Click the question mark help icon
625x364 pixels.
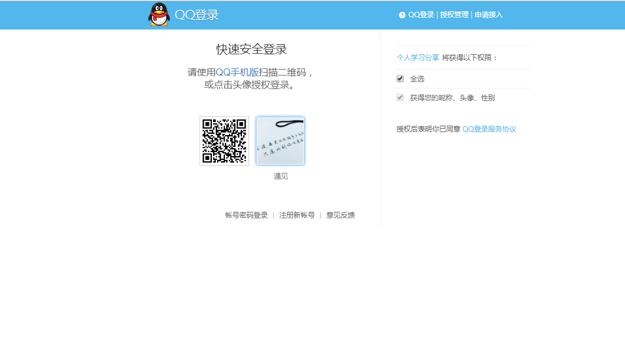[x=402, y=15]
